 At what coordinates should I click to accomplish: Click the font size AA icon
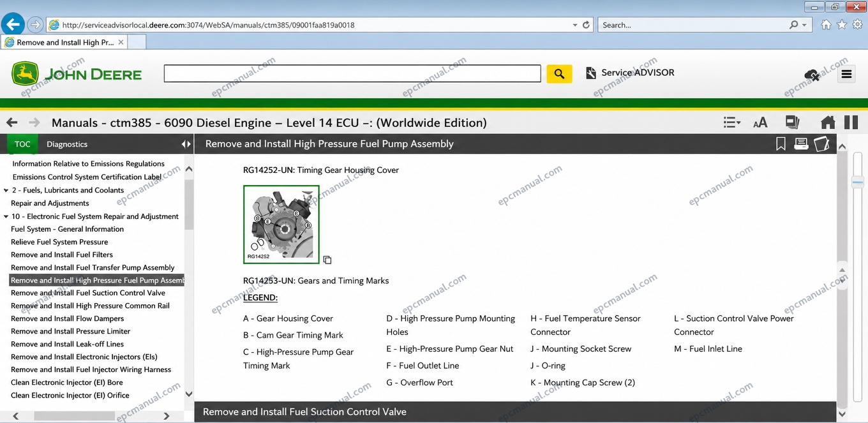coord(760,122)
